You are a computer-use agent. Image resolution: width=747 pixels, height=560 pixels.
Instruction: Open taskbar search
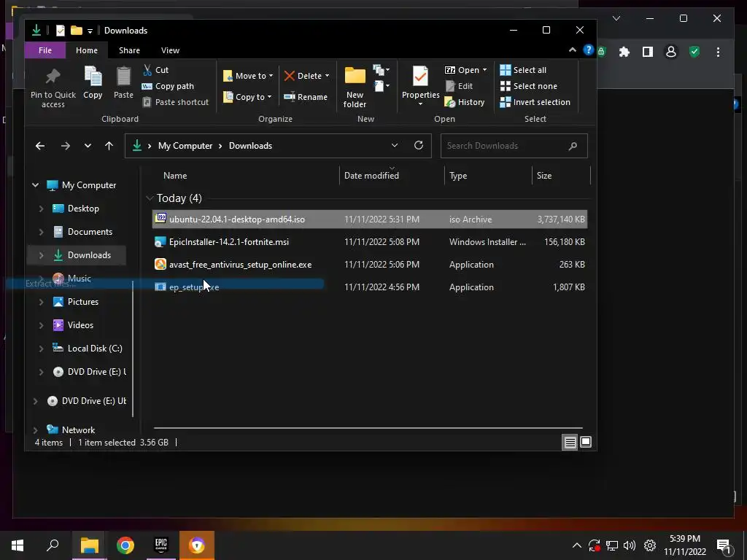click(x=53, y=545)
